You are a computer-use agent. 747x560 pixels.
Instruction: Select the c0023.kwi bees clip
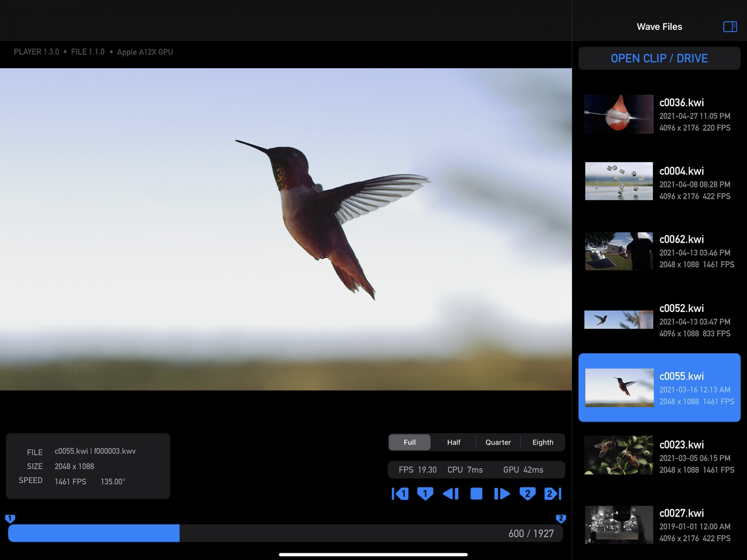click(x=659, y=456)
